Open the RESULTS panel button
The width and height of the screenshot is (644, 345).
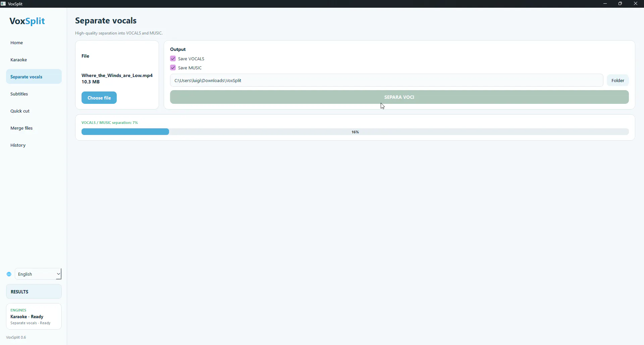point(34,291)
